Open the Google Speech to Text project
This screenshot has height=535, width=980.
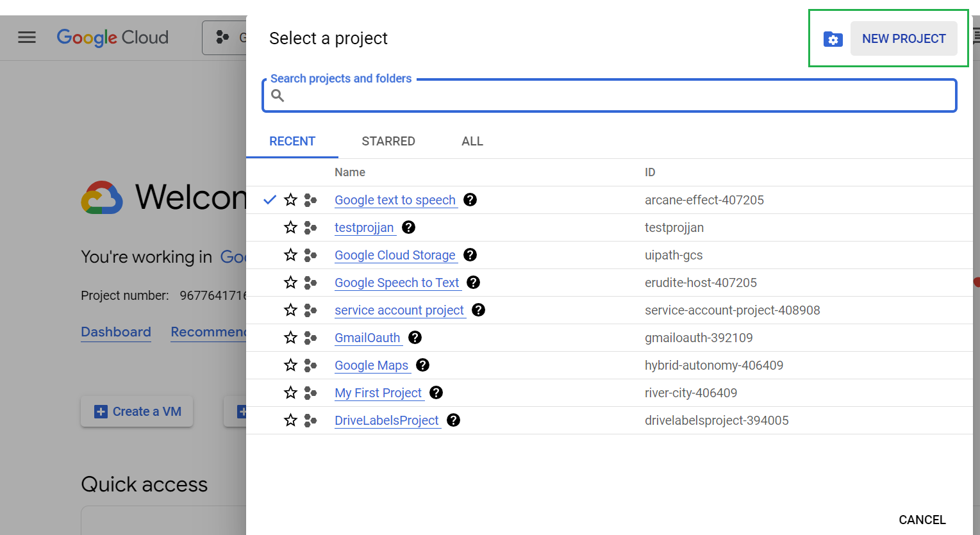[x=397, y=283]
